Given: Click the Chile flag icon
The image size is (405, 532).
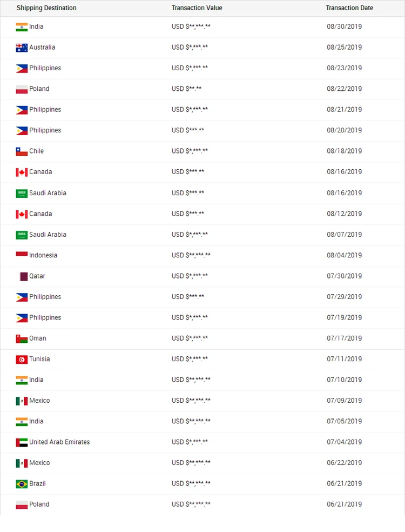Looking at the screenshot, I should [22, 151].
